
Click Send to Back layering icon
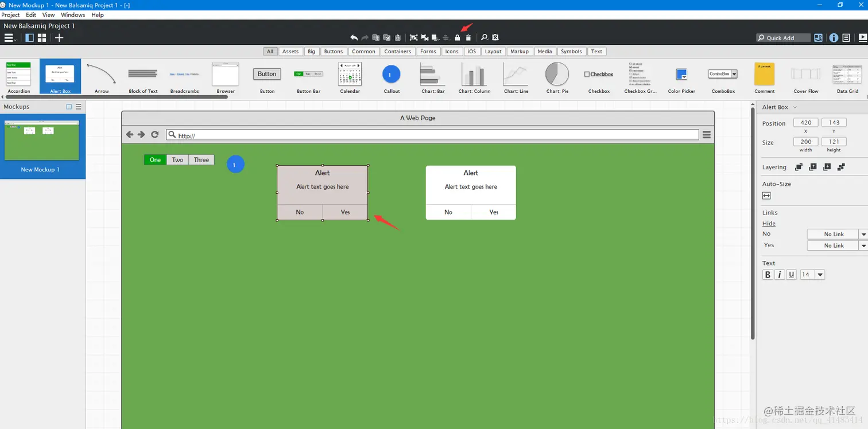click(841, 167)
